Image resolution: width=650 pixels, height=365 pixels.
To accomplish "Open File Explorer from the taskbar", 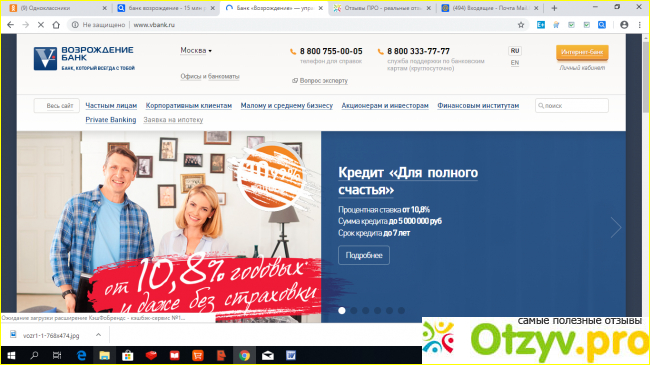I will click(104, 355).
